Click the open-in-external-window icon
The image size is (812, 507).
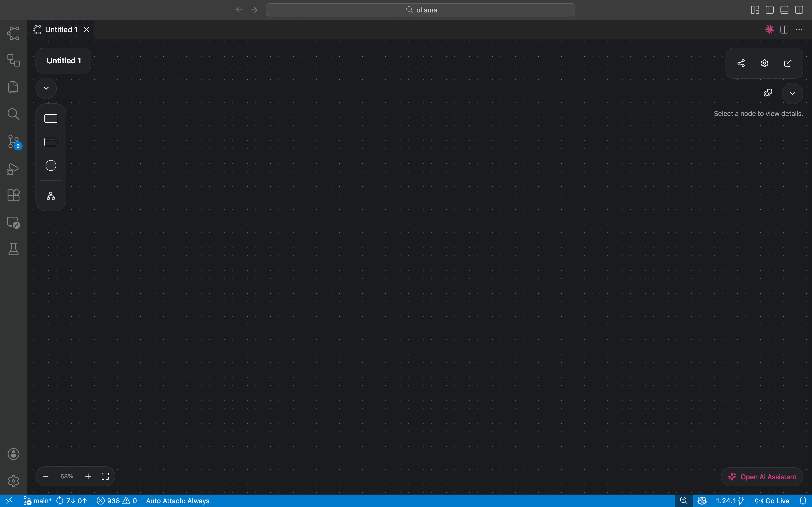tap(788, 63)
